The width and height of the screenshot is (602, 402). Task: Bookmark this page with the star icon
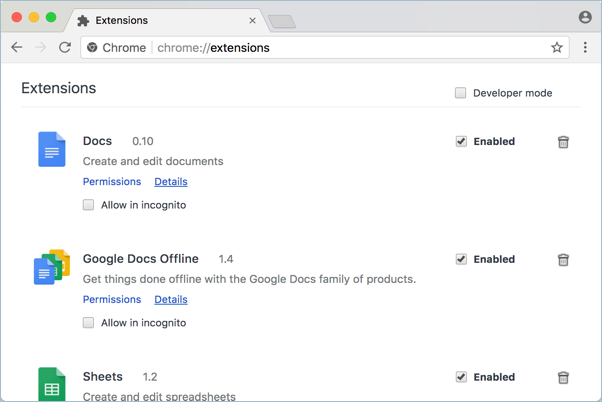coord(557,47)
